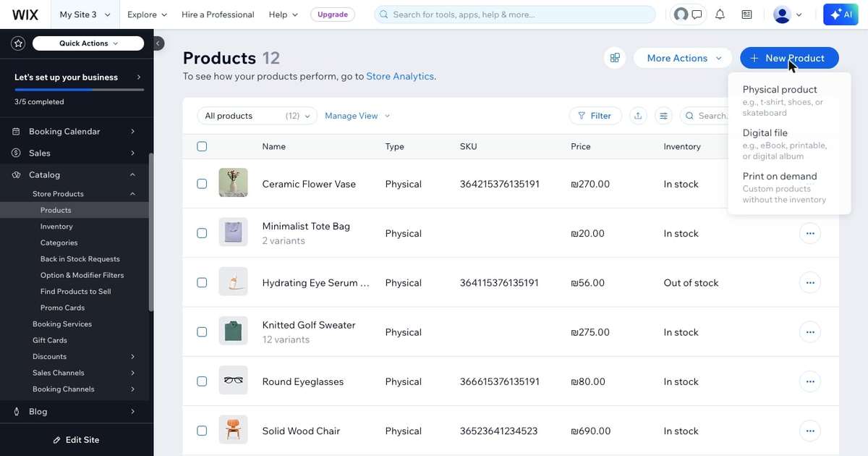The image size is (868, 456).
Task: Open the All products view dropdown
Action: 257,116
